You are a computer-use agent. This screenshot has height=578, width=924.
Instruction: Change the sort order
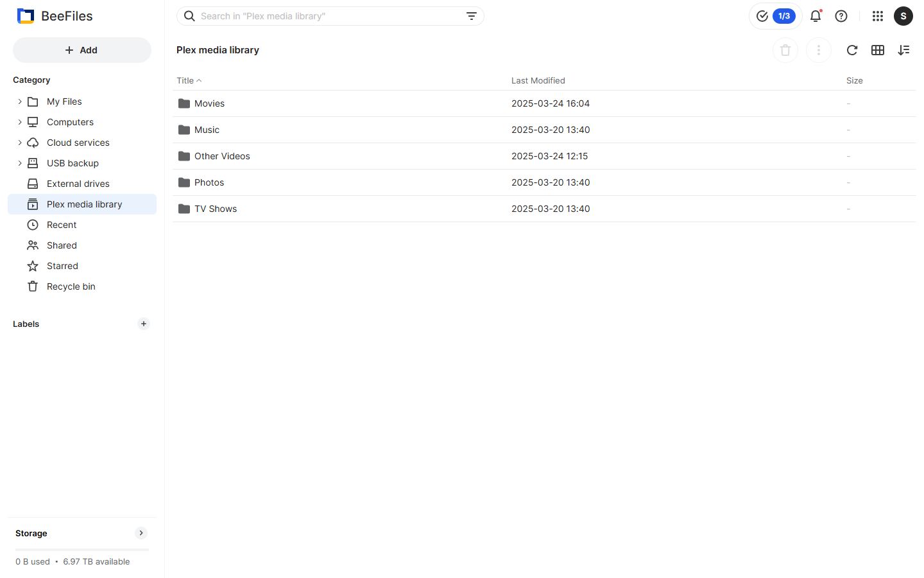(904, 50)
